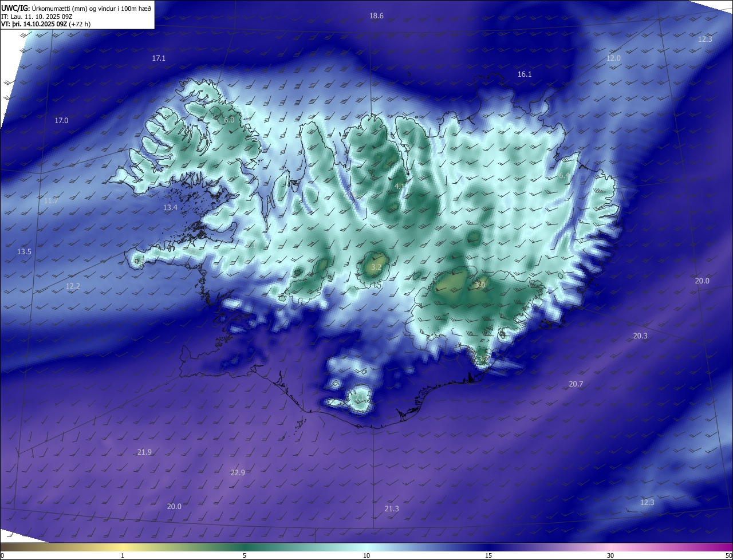The width and height of the screenshot is (733, 560).
Task: Click the 11.7 value label
Action: pyautogui.click(x=50, y=201)
